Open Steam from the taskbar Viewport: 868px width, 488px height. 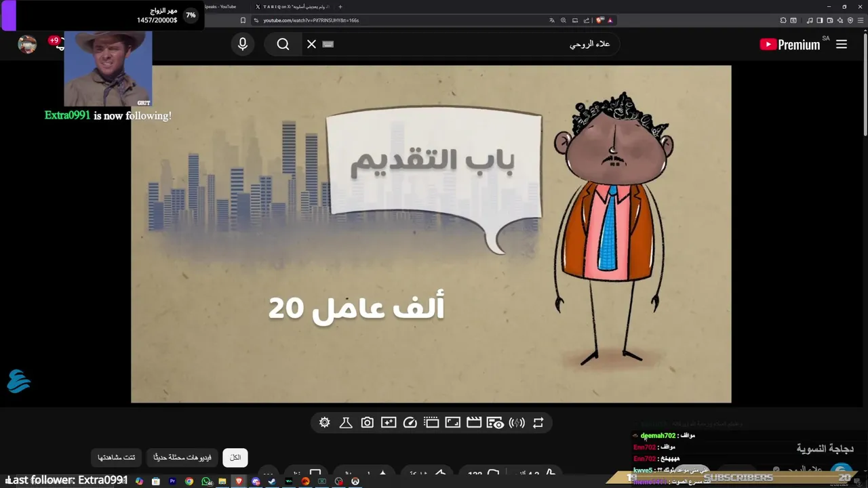pyautogui.click(x=272, y=481)
